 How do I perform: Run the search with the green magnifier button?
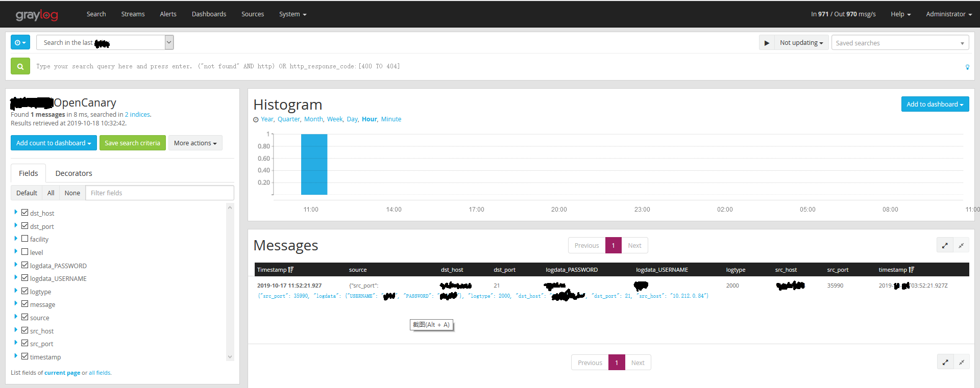(x=20, y=66)
